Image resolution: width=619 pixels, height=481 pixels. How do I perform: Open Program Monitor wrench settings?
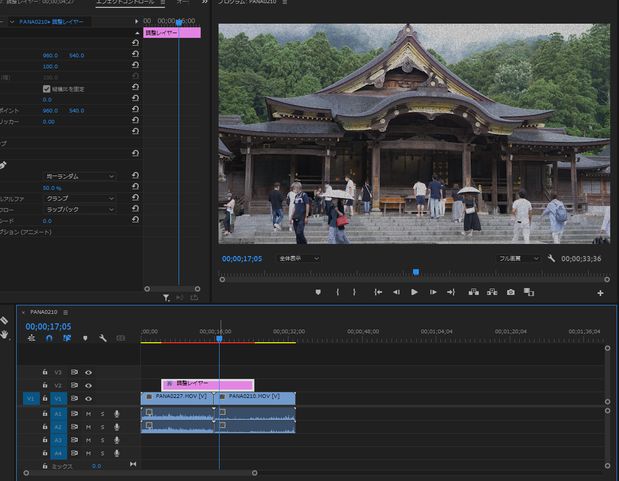[x=551, y=258]
